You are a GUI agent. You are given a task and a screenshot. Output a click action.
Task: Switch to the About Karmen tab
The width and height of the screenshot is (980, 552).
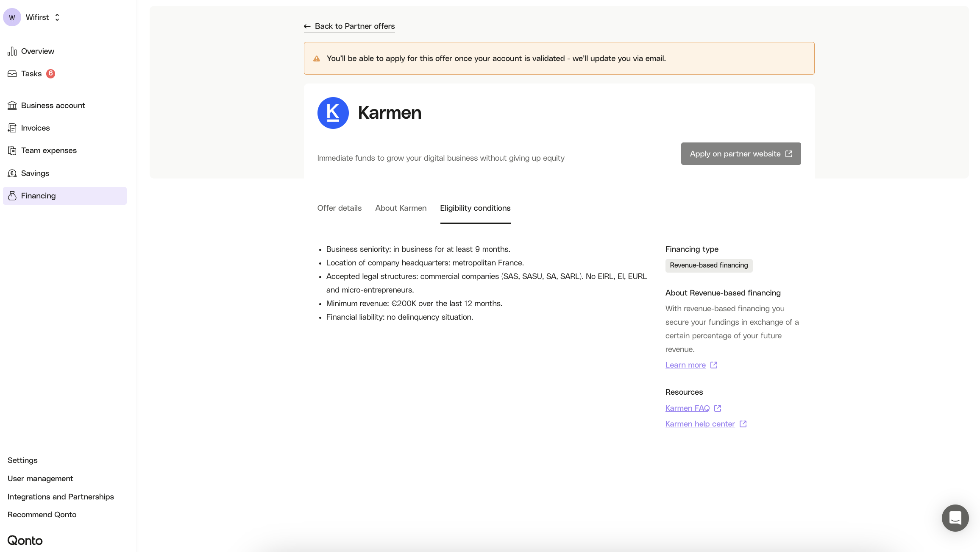click(401, 208)
